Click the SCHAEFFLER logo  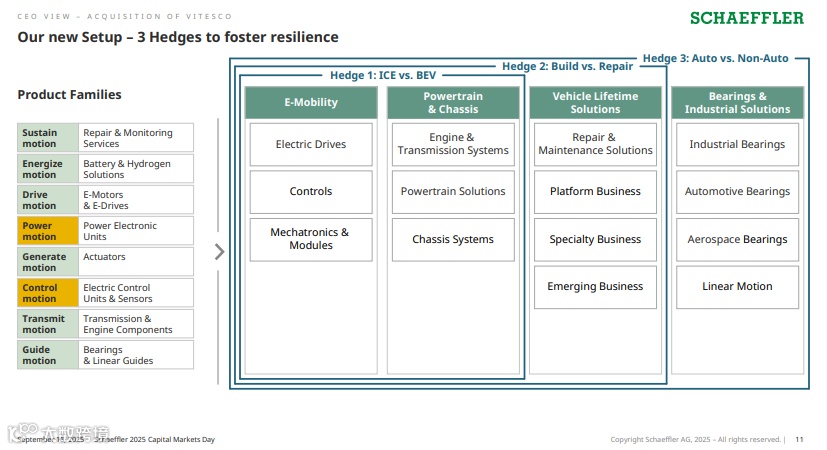(x=747, y=18)
